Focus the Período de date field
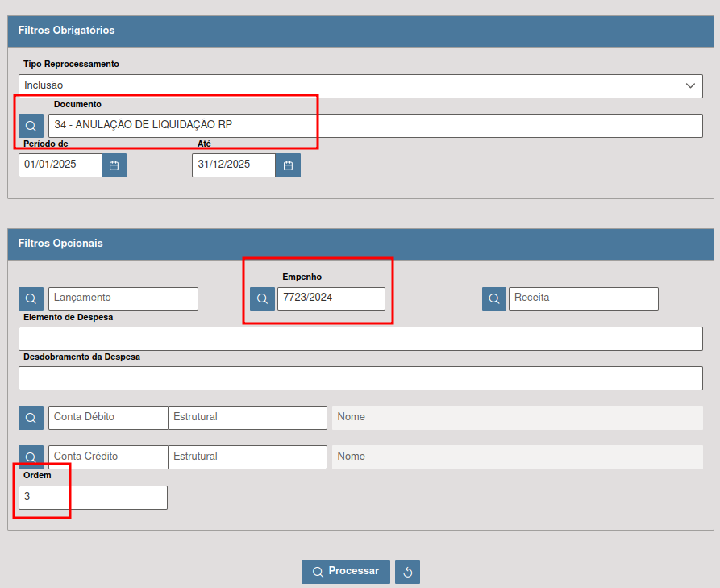Screen dimensions: 720x588 (x=60, y=165)
